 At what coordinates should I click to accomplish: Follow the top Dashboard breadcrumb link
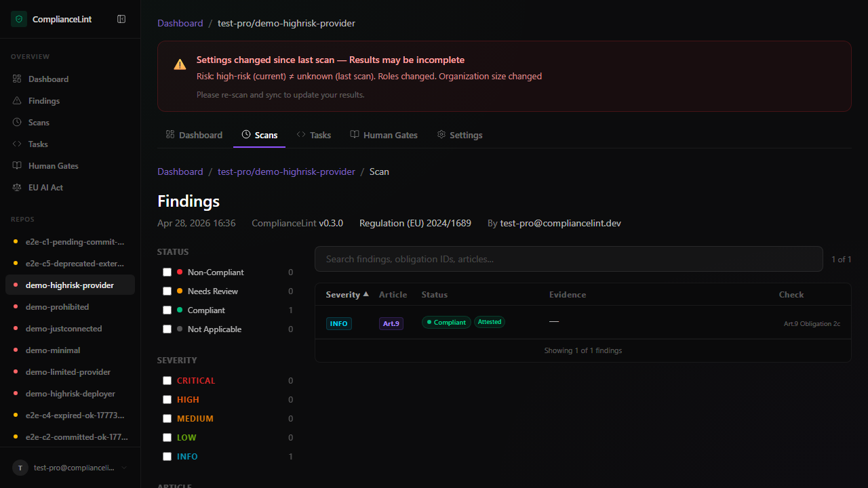pyautogui.click(x=180, y=23)
